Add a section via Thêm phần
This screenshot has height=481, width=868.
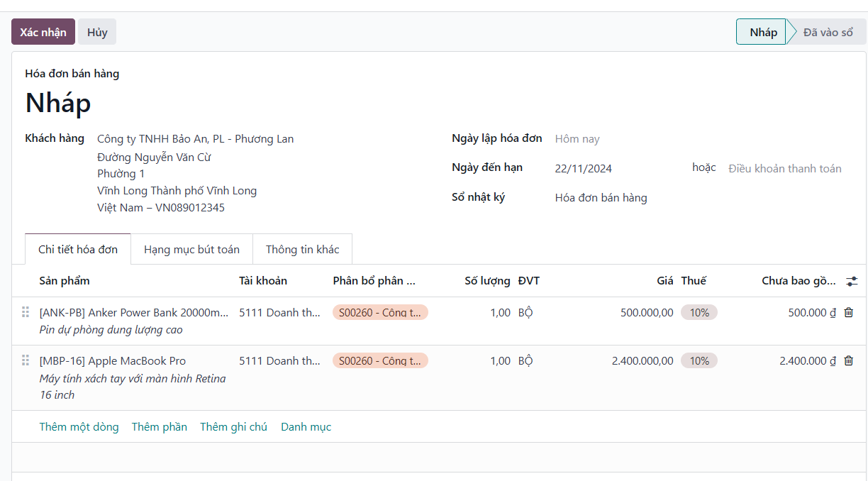click(x=160, y=426)
